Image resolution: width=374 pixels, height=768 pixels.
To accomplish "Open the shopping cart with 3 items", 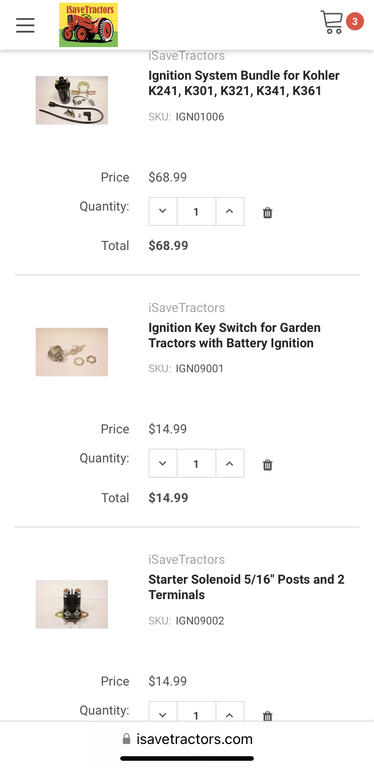I will (x=342, y=22).
